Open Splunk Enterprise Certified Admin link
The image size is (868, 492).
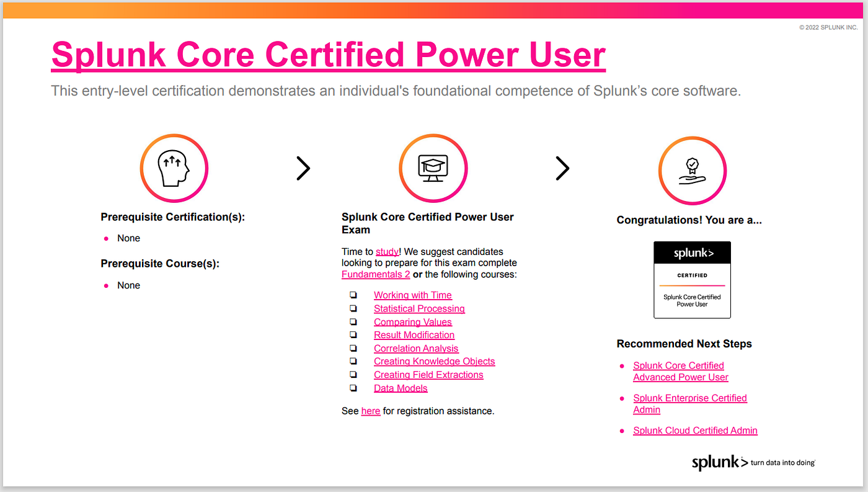coord(690,404)
